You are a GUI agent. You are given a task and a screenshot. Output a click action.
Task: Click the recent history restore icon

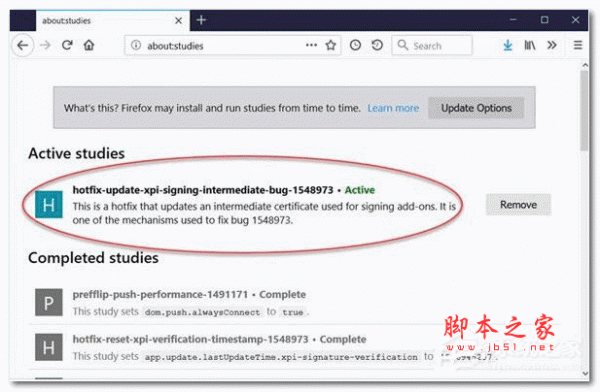(377, 45)
